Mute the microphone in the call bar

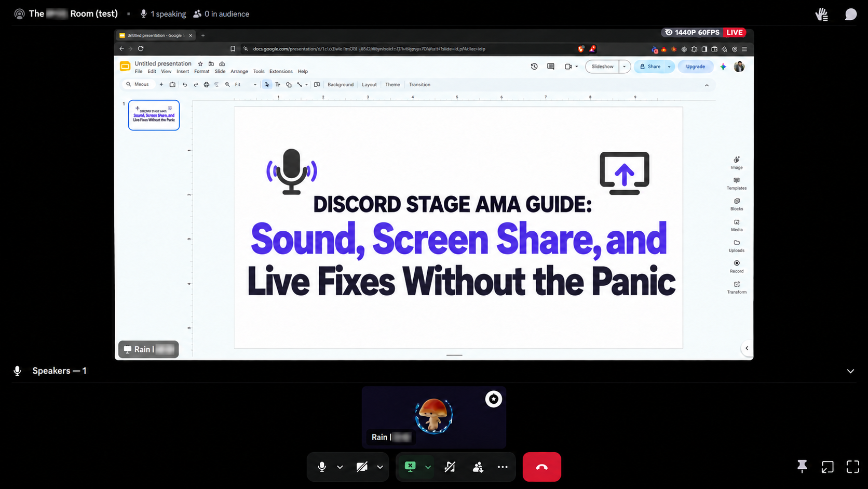[322, 467]
